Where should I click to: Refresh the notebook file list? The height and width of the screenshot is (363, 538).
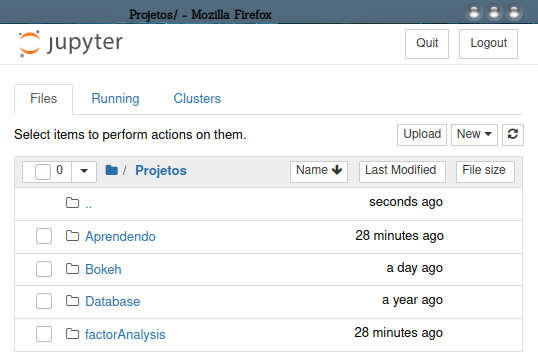coord(513,134)
